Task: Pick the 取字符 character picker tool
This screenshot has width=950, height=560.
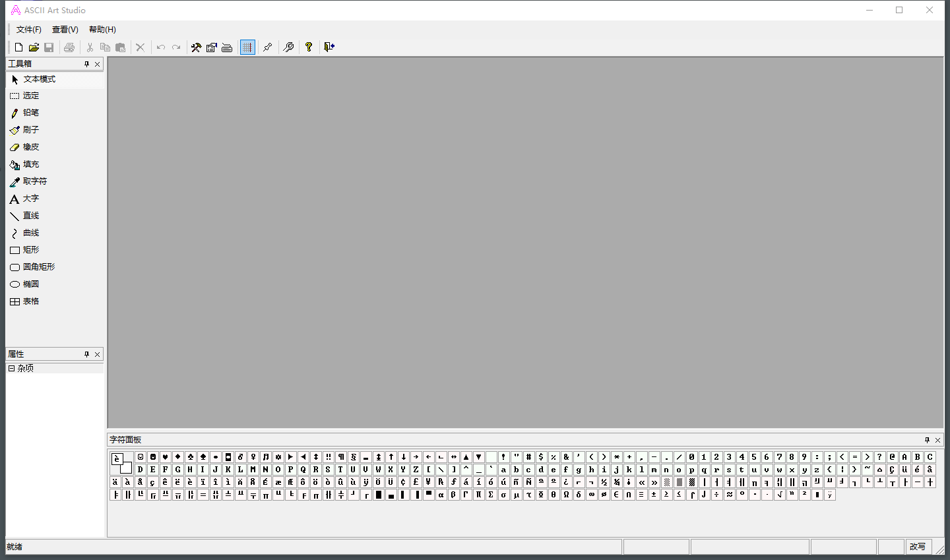Action: pyautogui.click(x=34, y=181)
